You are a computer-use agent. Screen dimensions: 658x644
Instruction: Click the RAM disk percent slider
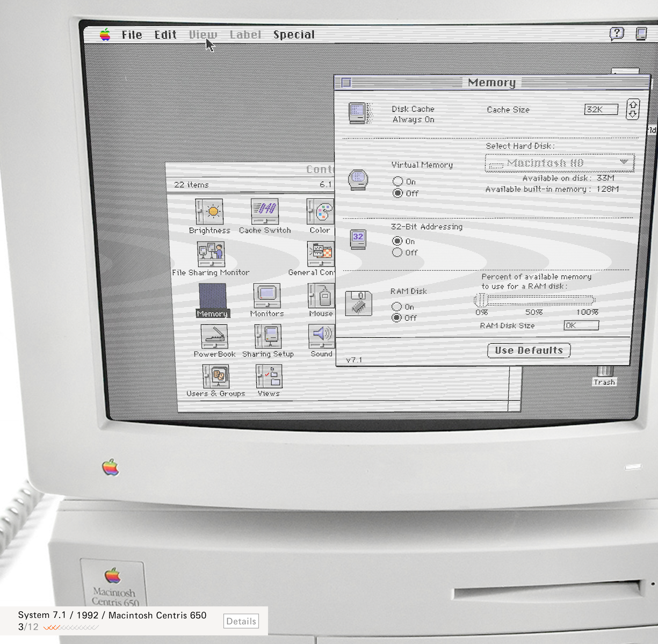535,300
